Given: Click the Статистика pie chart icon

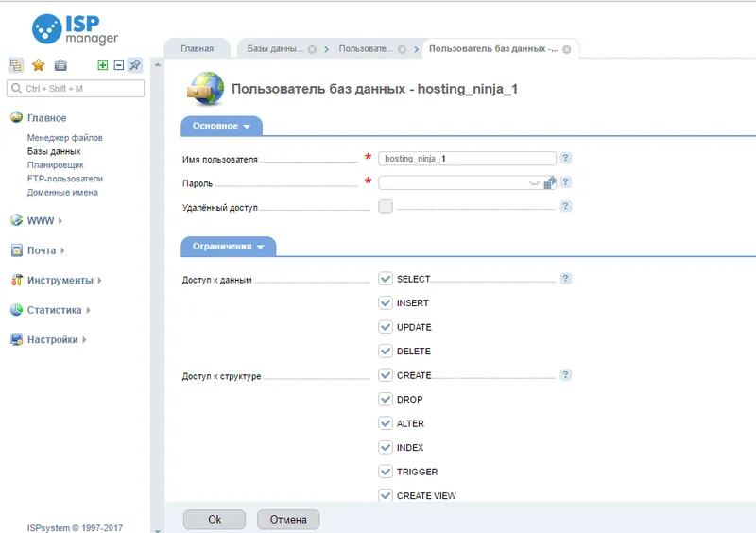Looking at the screenshot, I should [x=16, y=310].
